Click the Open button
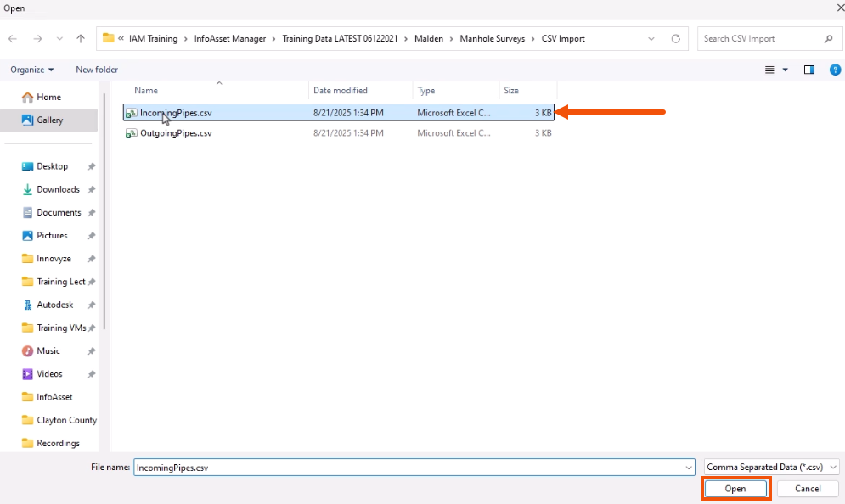 pyautogui.click(x=735, y=488)
